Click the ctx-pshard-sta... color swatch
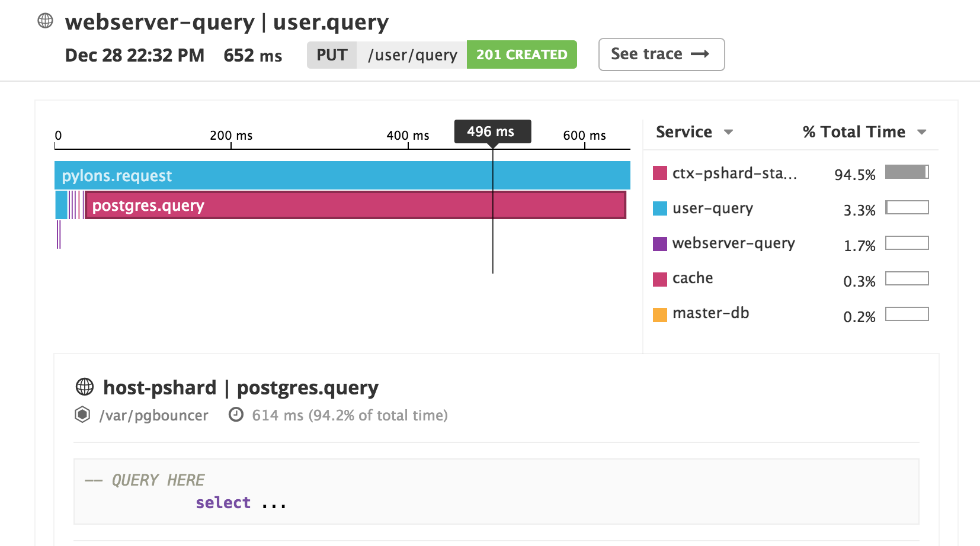Screen dimensions: 980x546 [x=659, y=173]
